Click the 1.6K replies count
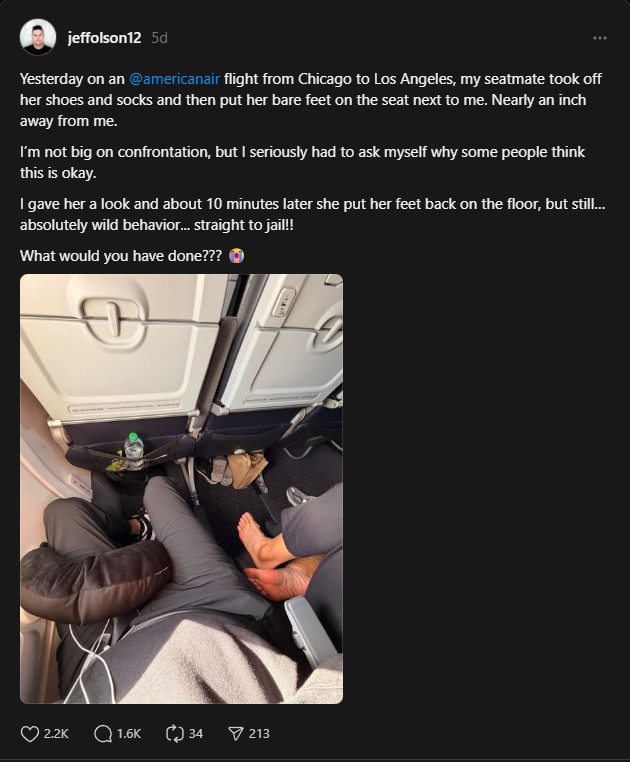Image resolution: width=630 pixels, height=762 pixels. (129, 733)
